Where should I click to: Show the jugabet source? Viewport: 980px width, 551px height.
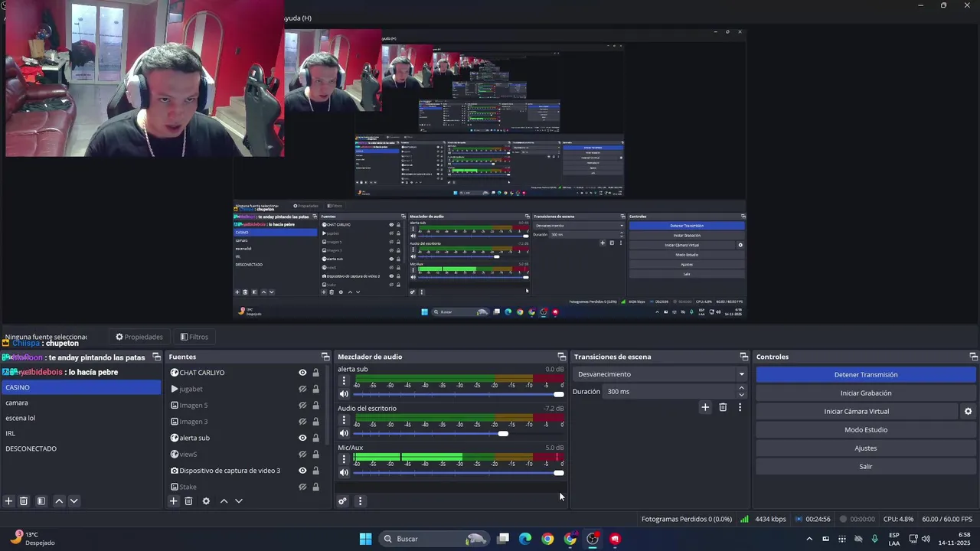coord(302,389)
